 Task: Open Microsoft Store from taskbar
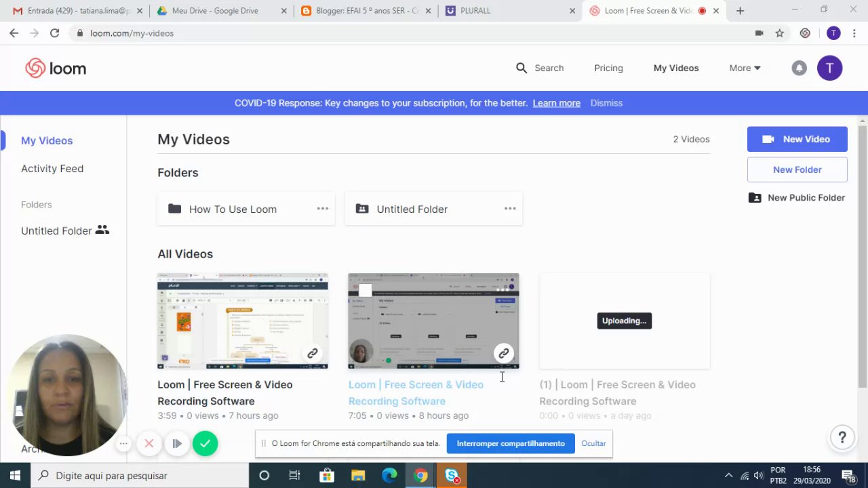point(326,475)
